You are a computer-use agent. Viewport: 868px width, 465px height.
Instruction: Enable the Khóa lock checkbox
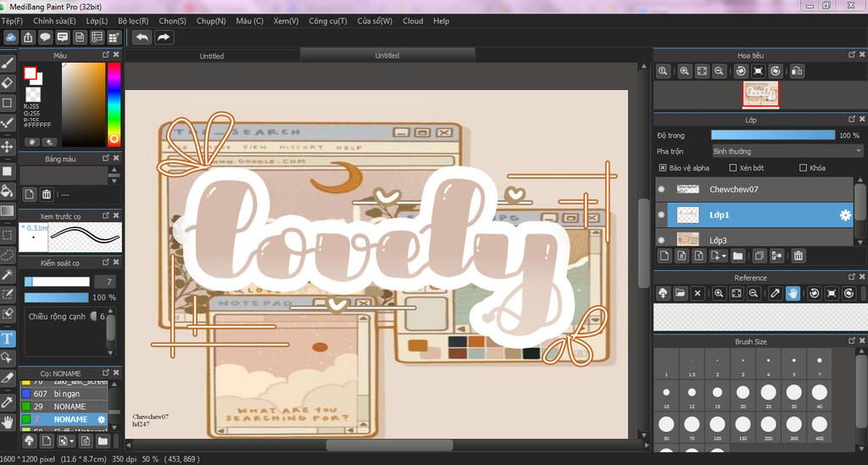click(x=804, y=168)
